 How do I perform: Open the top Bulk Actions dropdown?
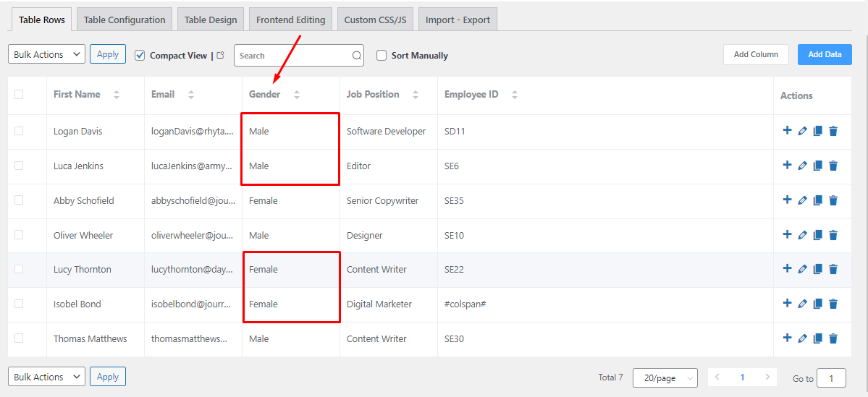[46, 54]
